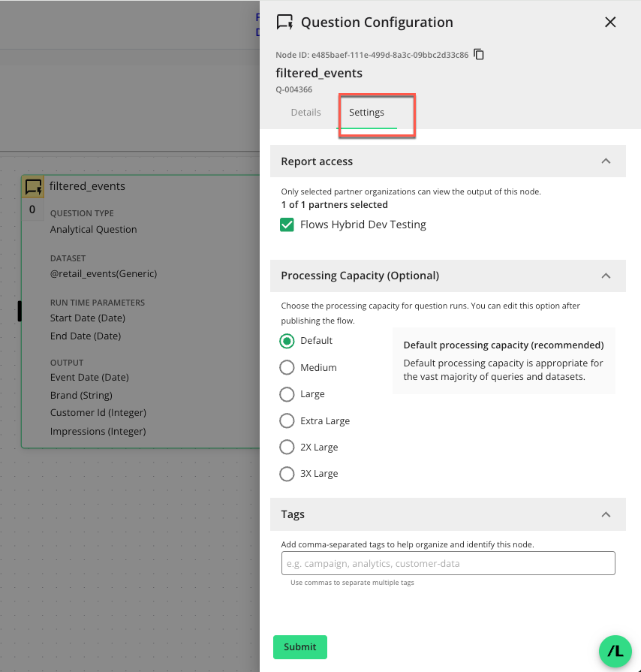
Task: Pick Extra Large processing capacity
Action: 287,421
